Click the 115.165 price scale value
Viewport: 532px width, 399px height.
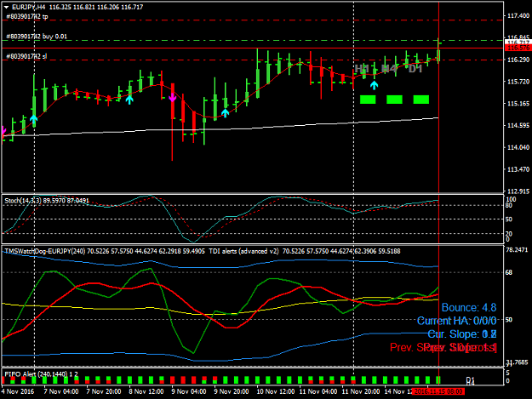point(518,104)
